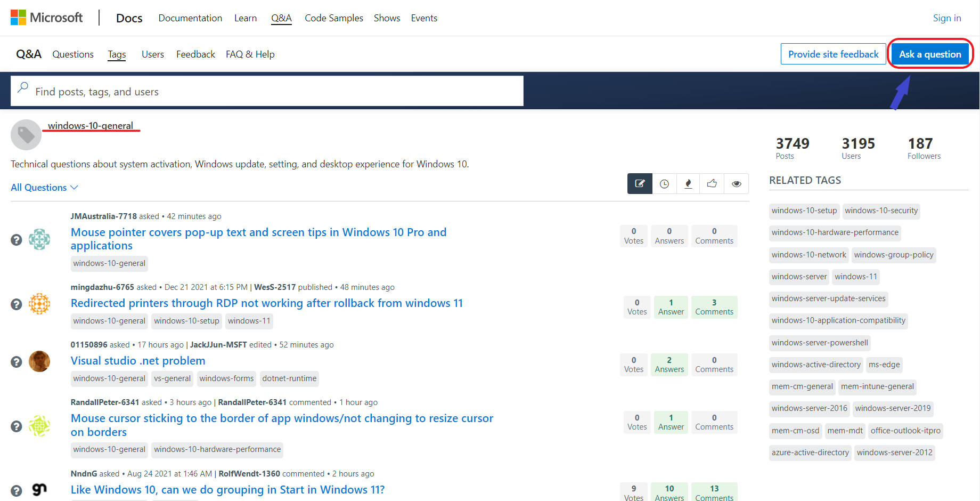Open mingdazhu-6765 avatar
This screenshot has height=501, width=980.
click(39, 304)
